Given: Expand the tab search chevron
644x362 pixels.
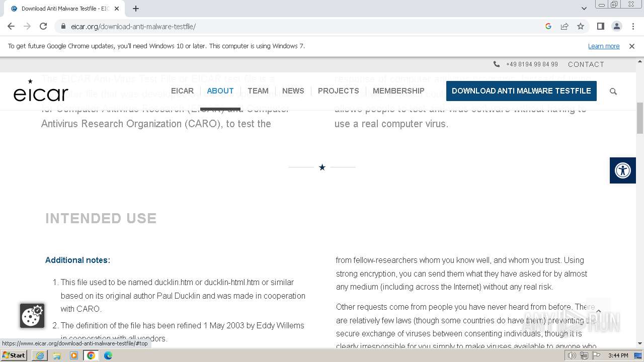Looking at the screenshot, I should (x=584, y=9).
